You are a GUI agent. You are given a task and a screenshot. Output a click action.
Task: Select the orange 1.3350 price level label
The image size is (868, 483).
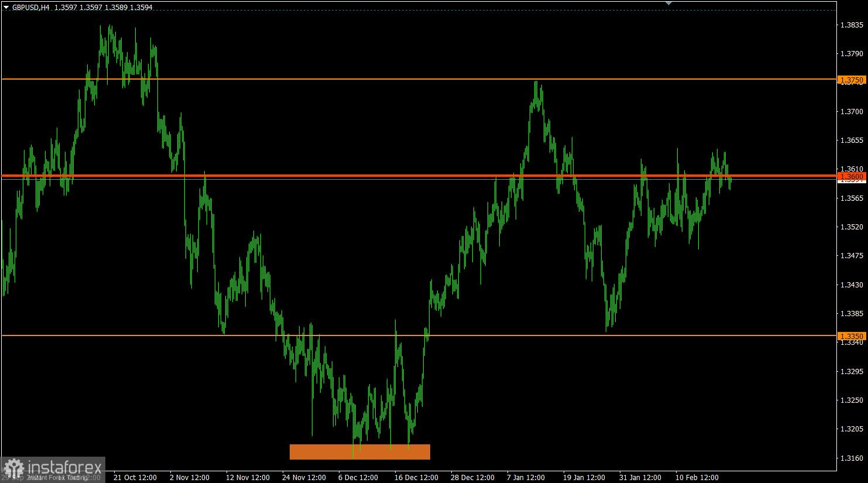click(x=852, y=336)
